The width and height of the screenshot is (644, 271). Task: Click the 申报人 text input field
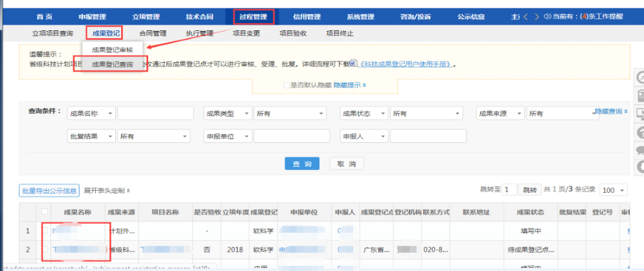[x=428, y=136]
